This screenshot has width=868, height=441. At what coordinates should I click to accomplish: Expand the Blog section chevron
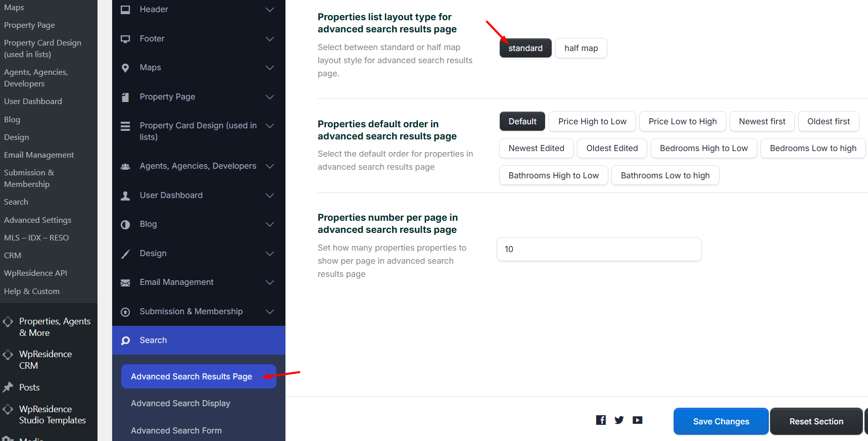tap(270, 224)
